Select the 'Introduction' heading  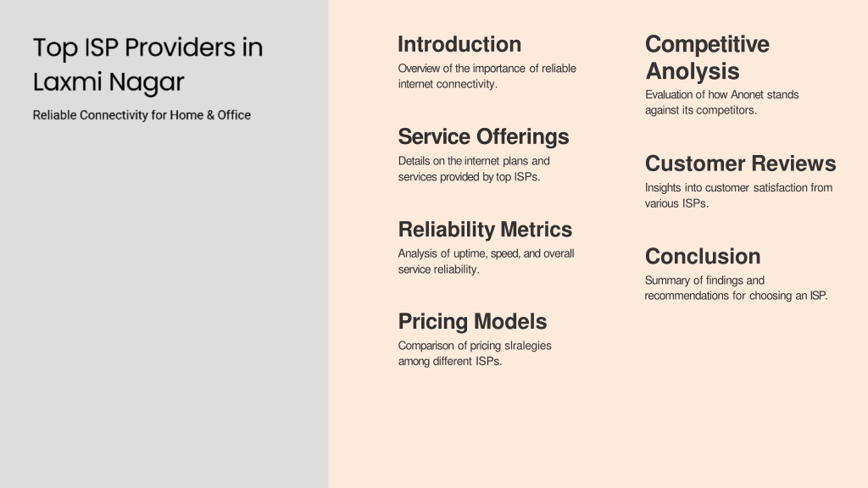[x=459, y=44]
